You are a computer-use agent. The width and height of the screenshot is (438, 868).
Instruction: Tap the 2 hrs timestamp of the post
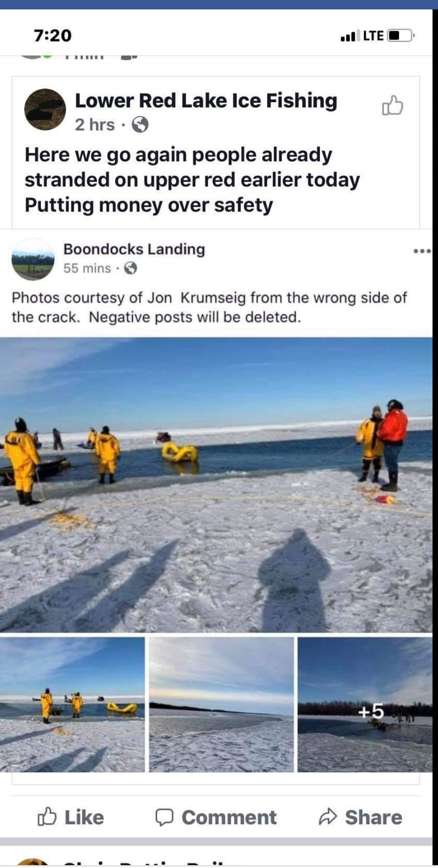[x=95, y=125]
